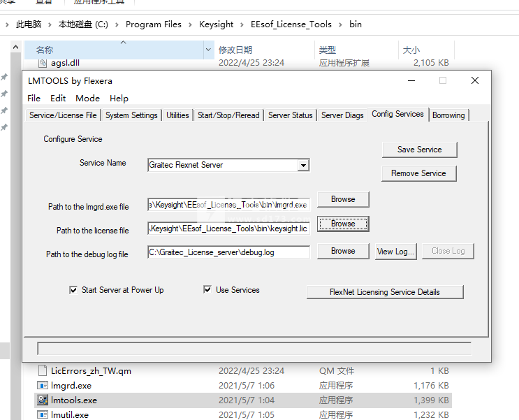Minimize the LMTOOLS window
The image size is (519, 420).
click(411, 81)
